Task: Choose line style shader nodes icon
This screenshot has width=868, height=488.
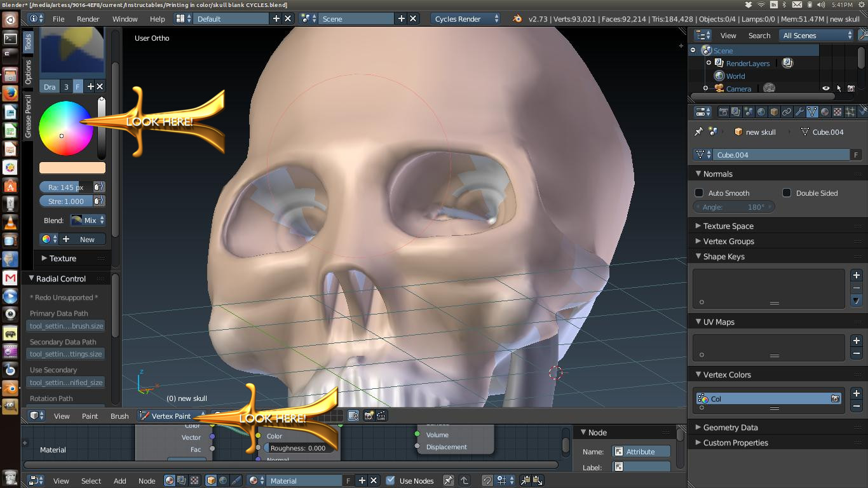Action: [236, 480]
